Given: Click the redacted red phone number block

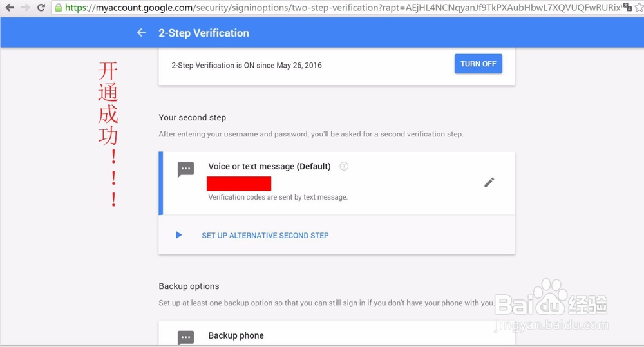Looking at the screenshot, I should [x=239, y=183].
